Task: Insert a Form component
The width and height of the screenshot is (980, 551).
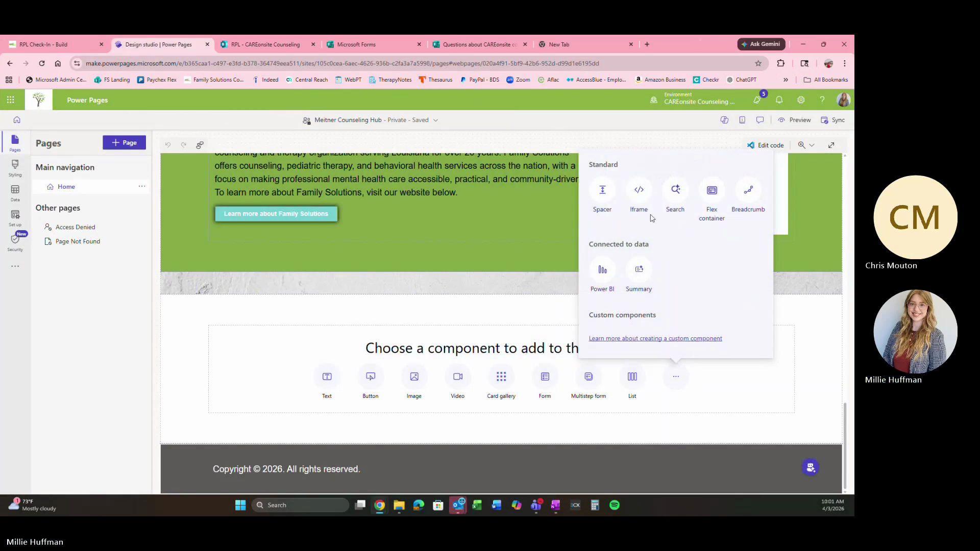Action: pyautogui.click(x=545, y=383)
